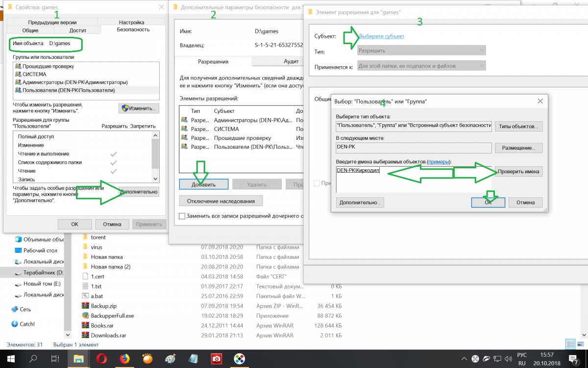The image size is (588, 368).
Task: Select BackupperFull.exe icon
Action: click(x=85, y=315)
